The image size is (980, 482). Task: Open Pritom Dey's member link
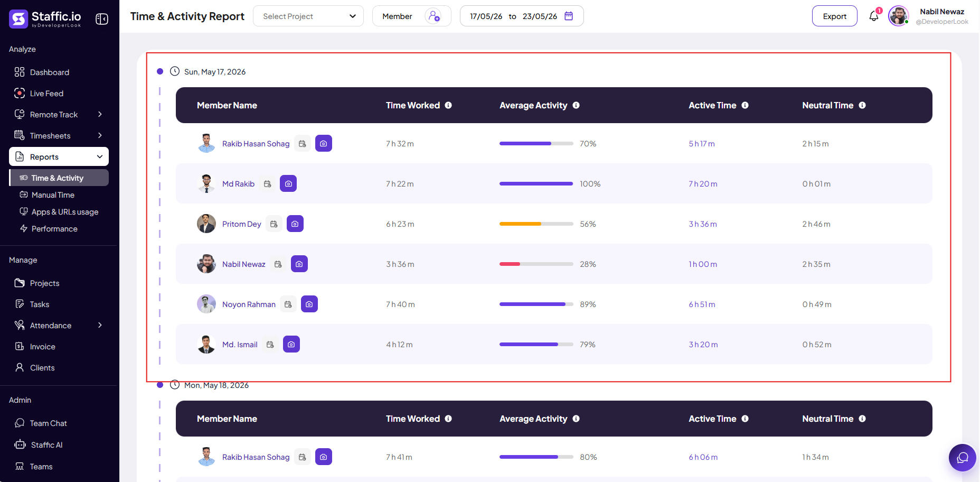(x=241, y=224)
